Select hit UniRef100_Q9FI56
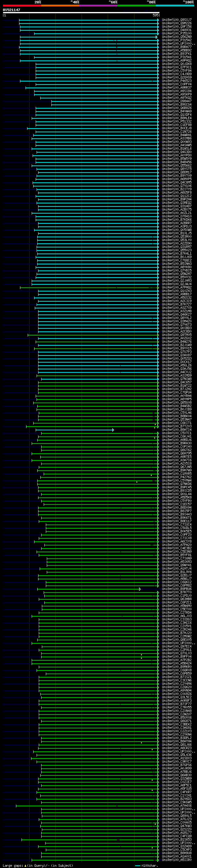Screen dimensions: 197x868 point(177,26)
